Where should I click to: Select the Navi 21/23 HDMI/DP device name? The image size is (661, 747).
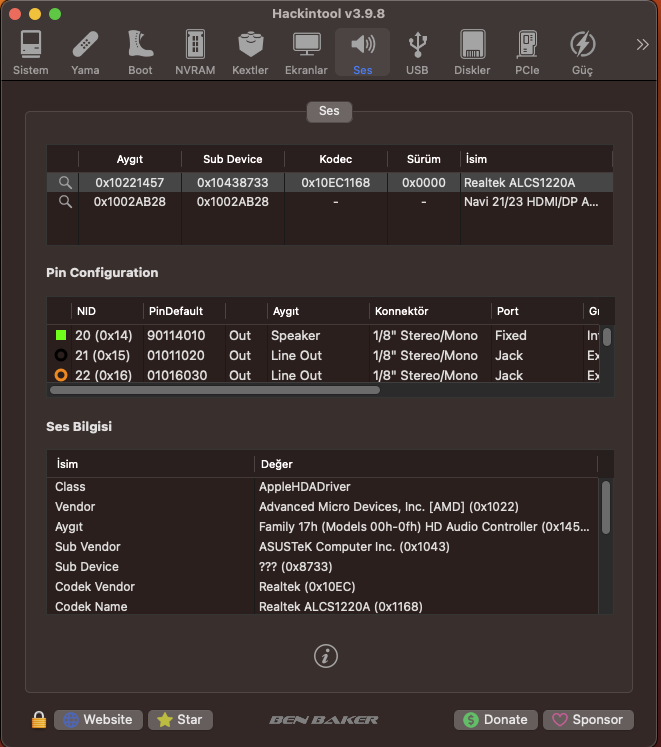(x=531, y=202)
